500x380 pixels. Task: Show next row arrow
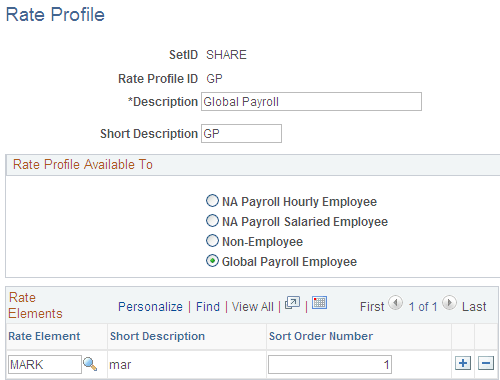[449, 303]
